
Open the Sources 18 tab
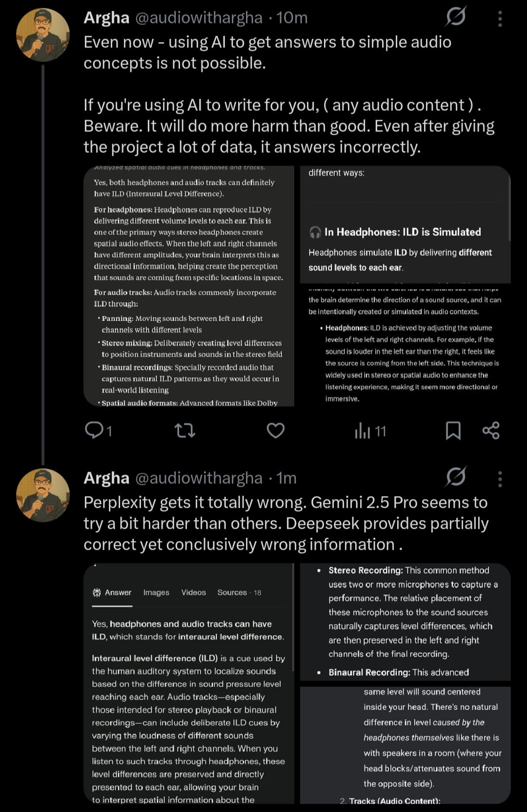(x=239, y=592)
